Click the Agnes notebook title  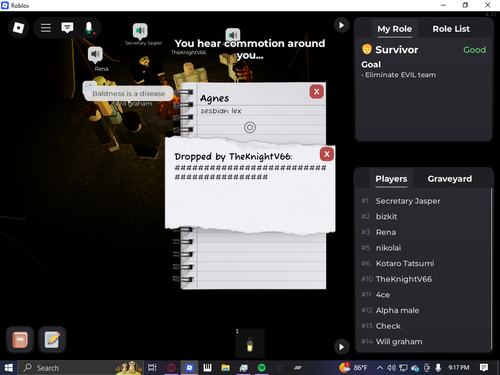[214, 98]
